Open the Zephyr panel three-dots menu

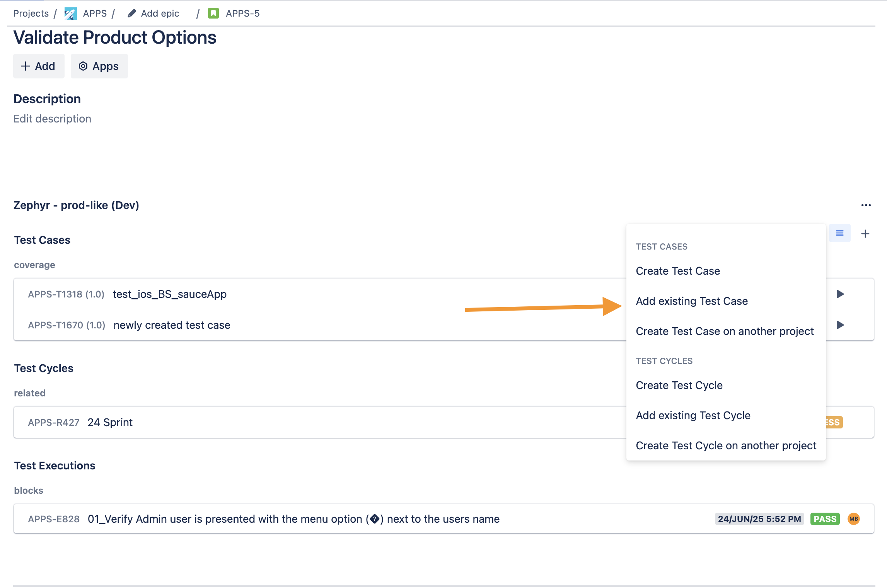click(866, 205)
